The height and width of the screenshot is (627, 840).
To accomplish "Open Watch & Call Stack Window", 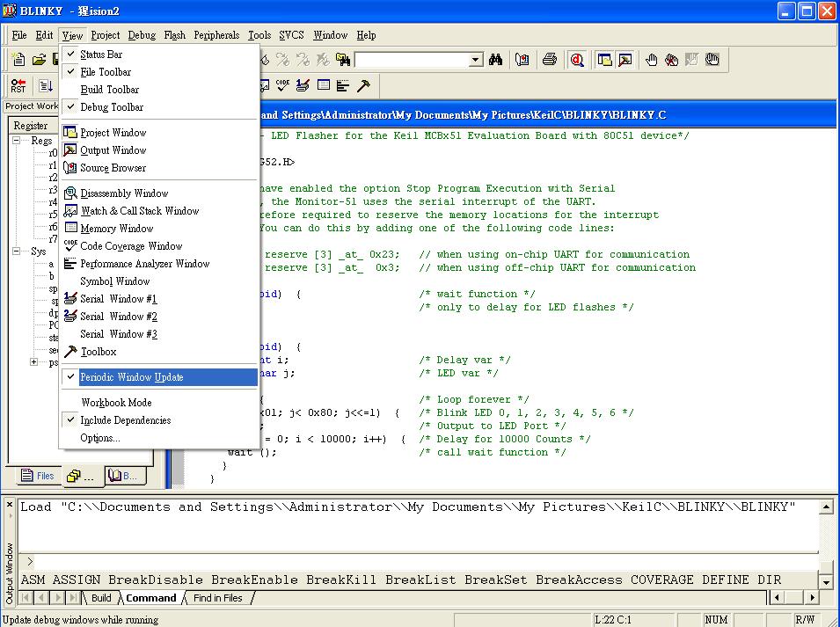I will tap(139, 211).
